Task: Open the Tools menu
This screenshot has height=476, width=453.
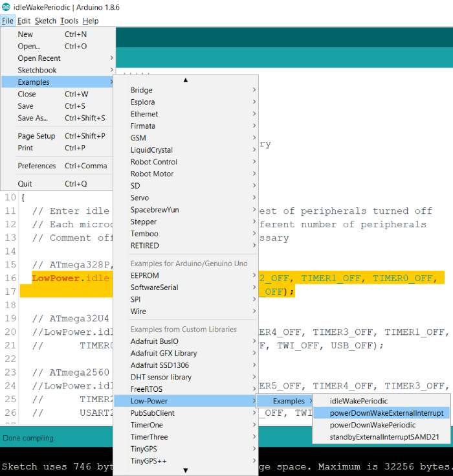Action: click(x=69, y=21)
